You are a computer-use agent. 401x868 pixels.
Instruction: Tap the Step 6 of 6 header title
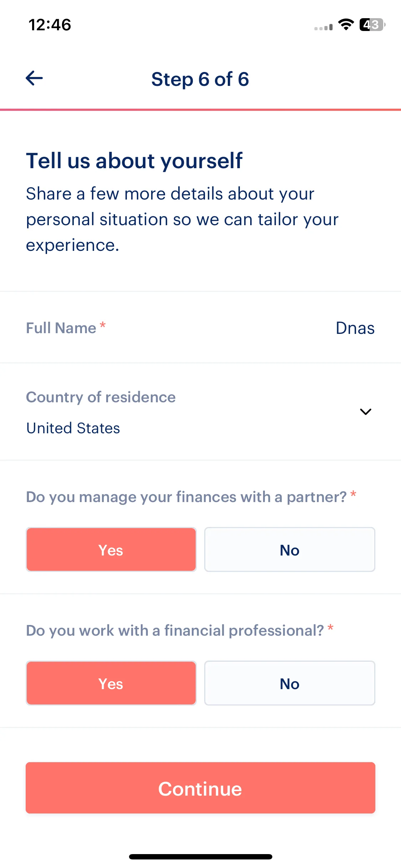[200, 79]
